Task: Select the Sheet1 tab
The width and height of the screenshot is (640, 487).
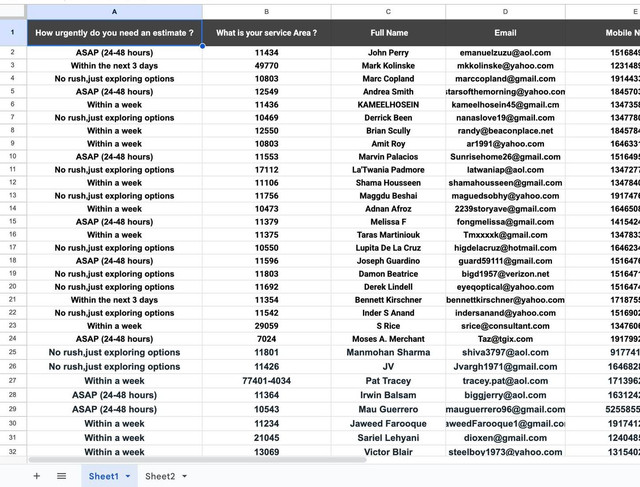Action: tap(102, 476)
